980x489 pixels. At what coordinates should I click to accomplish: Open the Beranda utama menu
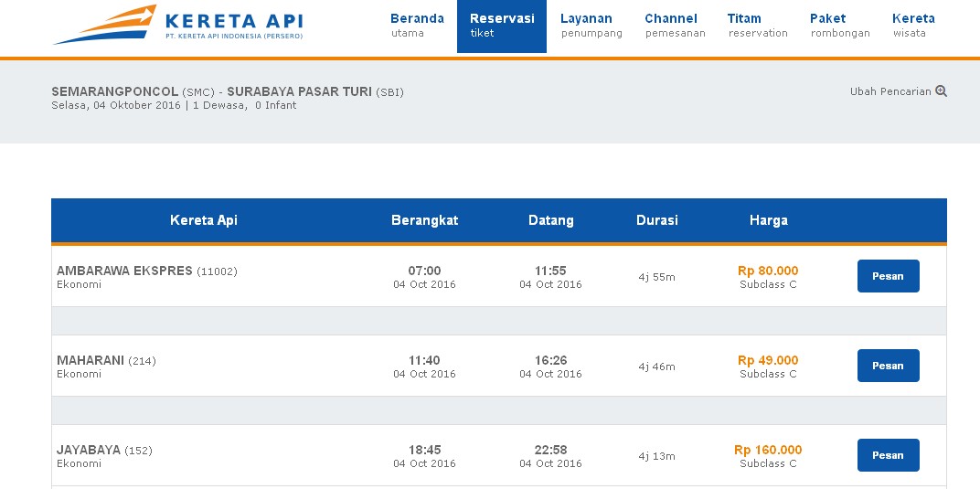point(417,26)
